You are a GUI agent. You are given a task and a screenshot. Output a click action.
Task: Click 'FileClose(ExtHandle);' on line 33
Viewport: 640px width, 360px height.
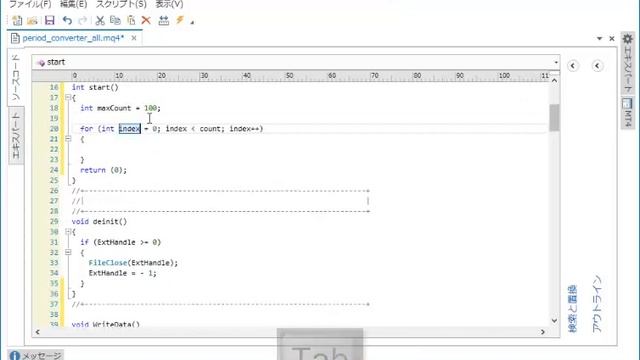[133, 263]
